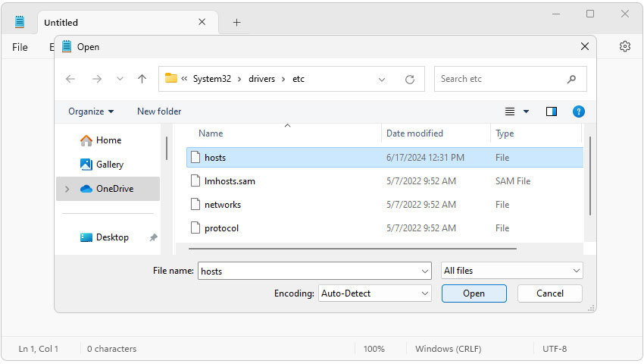Click the hosts file icon
The width and height of the screenshot is (644, 364).
[x=195, y=157]
